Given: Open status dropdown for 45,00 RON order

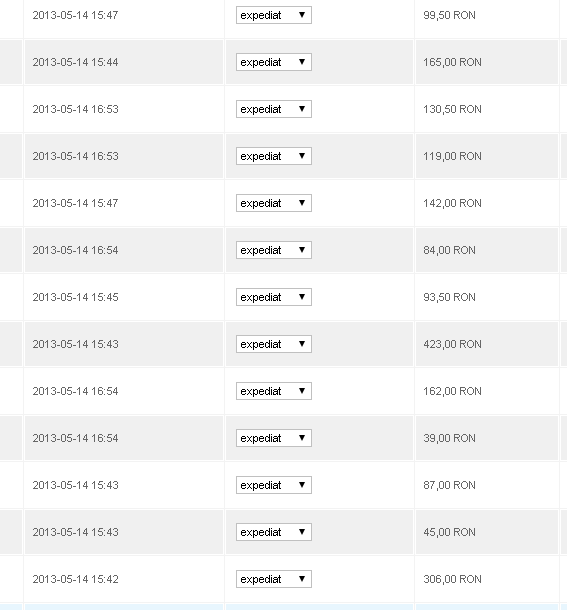Looking at the screenshot, I should click(x=274, y=532).
